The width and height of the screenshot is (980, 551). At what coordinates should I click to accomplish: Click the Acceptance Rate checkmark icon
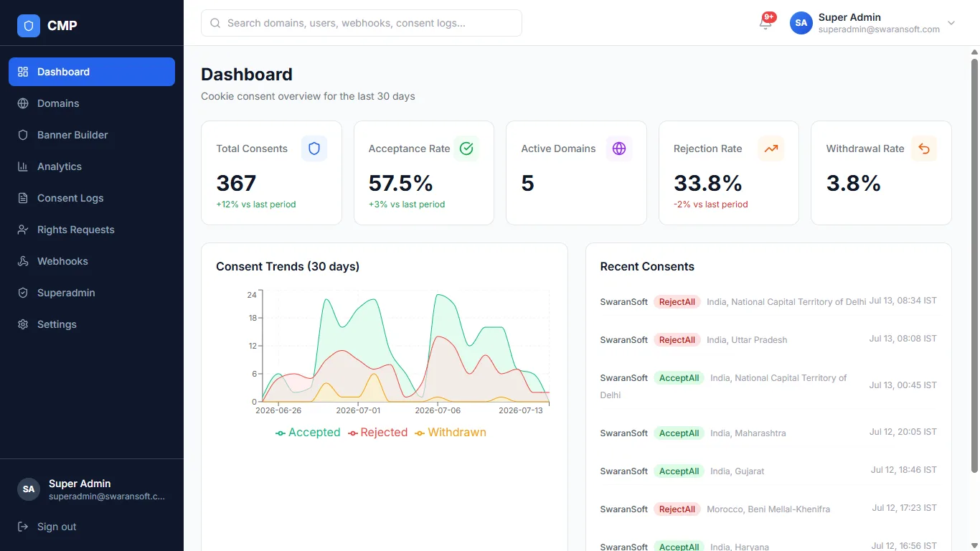(466, 149)
